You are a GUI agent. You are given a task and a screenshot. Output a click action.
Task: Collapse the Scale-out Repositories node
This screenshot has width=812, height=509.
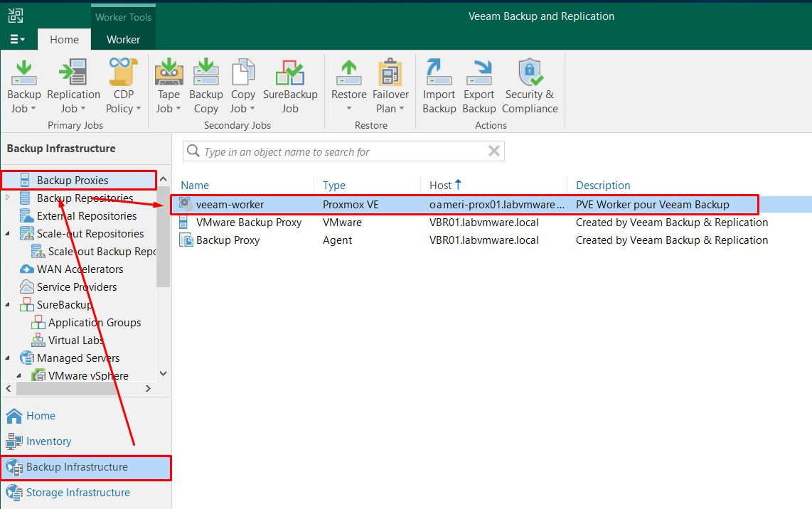click(7, 233)
